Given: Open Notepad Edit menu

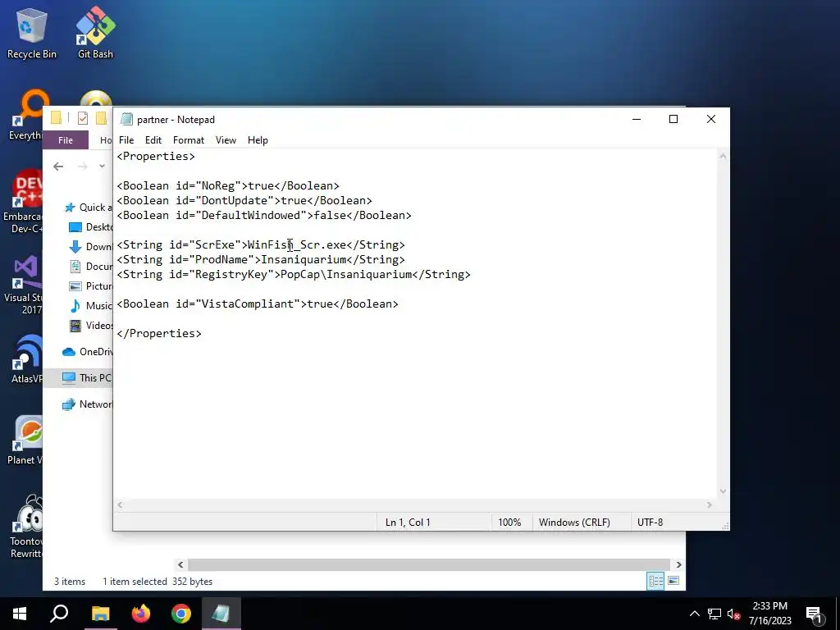Looking at the screenshot, I should pos(153,139).
